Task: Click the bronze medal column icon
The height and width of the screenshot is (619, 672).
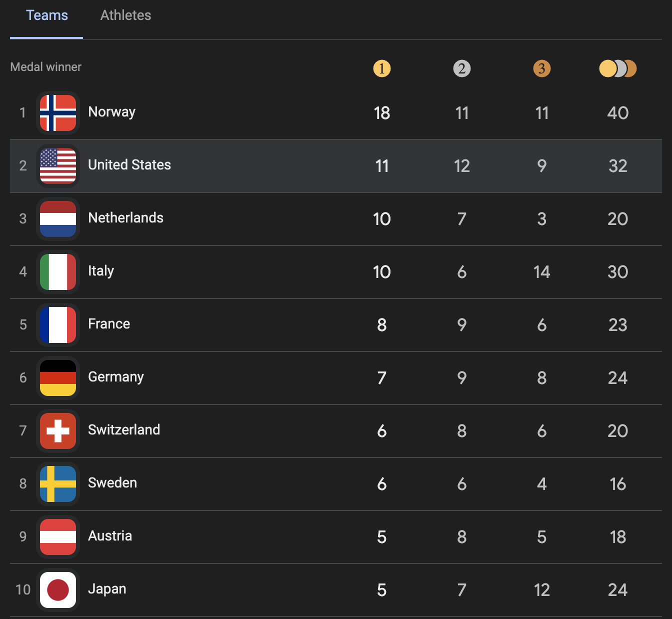Action: pyautogui.click(x=541, y=68)
